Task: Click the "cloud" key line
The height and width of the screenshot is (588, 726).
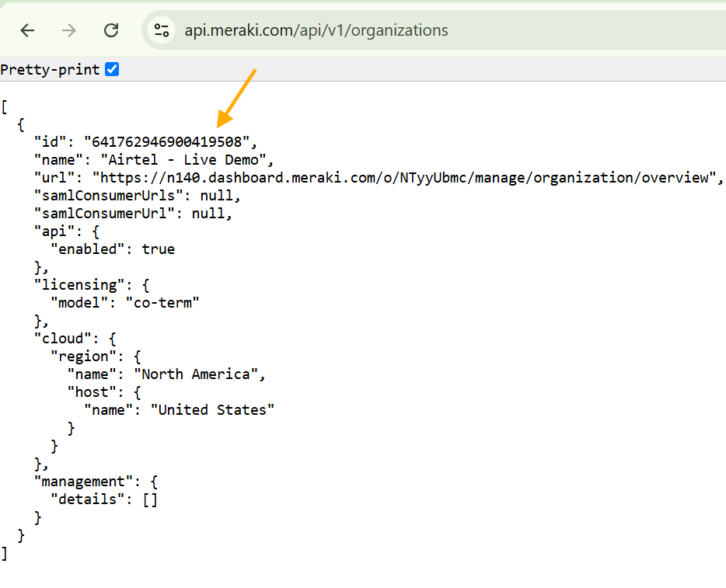Action: tap(75, 339)
